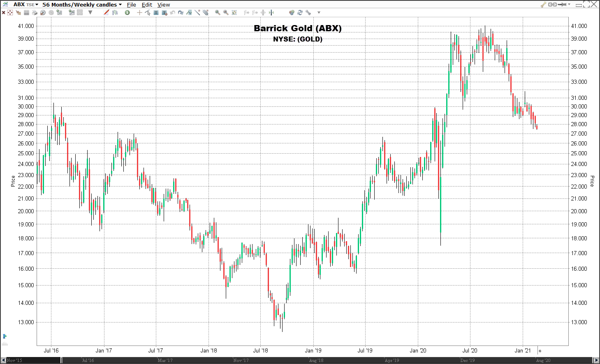Click the first bar spacing icon
Image resolution: width=600 pixels, height=364 pixels.
[246, 13]
